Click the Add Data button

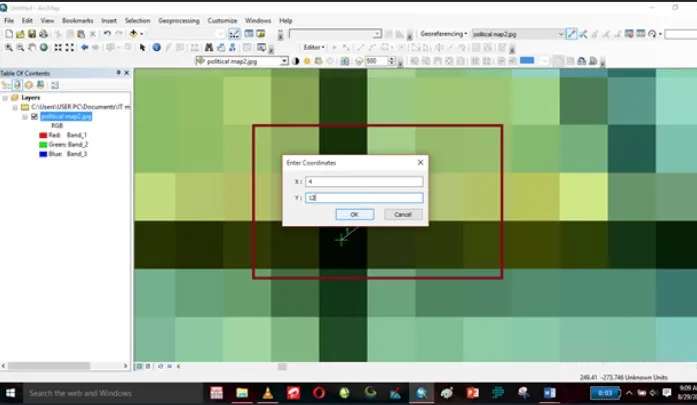point(133,34)
